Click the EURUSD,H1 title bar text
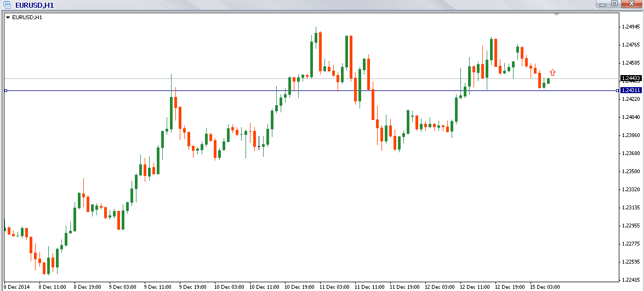Viewport: 644px width, 291px height. 35,5
